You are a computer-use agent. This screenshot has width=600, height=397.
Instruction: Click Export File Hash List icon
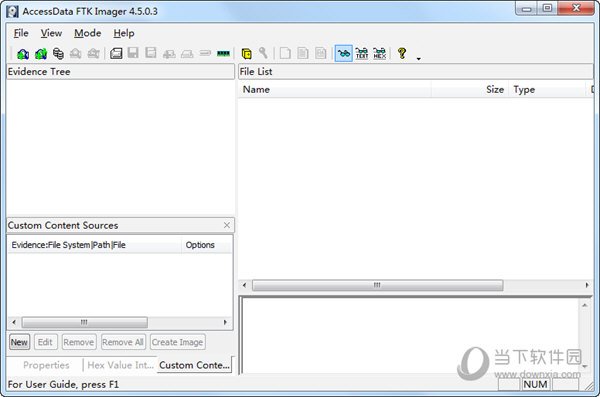coord(303,53)
